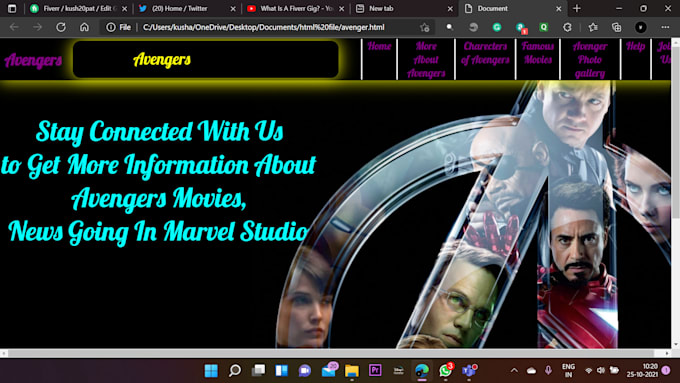The height and width of the screenshot is (383, 680).
Task: Open the browser profile avatar
Action: point(641,27)
